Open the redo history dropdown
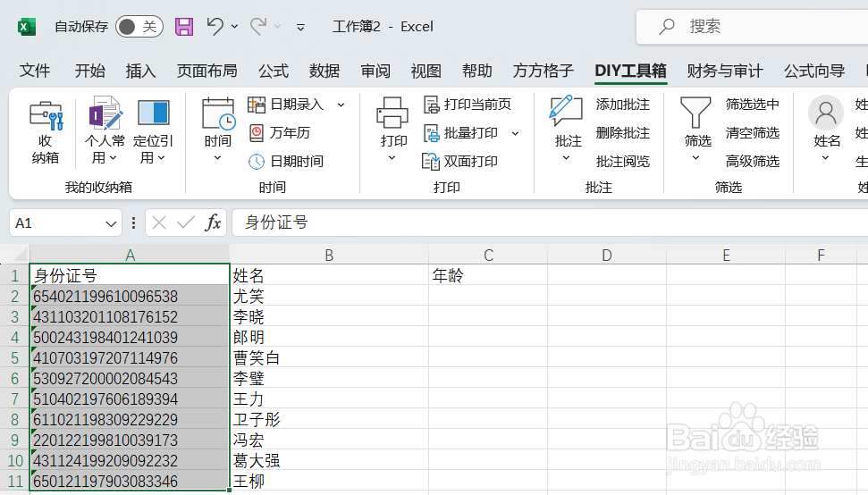The image size is (868, 495). click(x=278, y=27)
